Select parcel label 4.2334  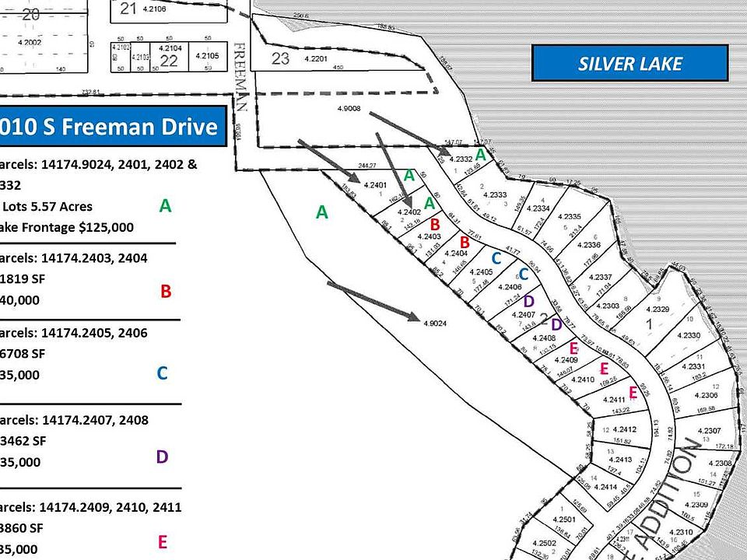(x=538, y=208)
